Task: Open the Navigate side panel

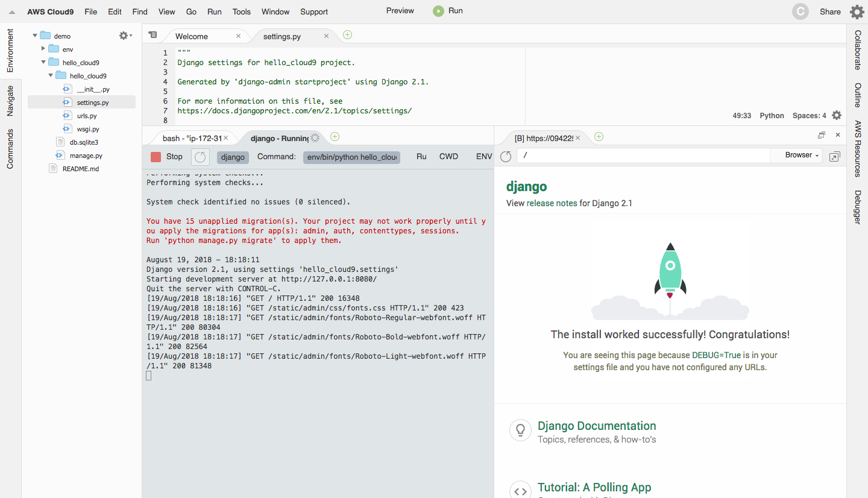Action: (10, 101)
